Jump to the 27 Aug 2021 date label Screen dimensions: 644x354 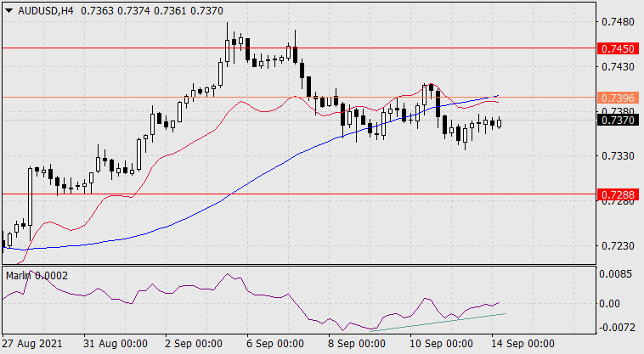coord(34,344)
